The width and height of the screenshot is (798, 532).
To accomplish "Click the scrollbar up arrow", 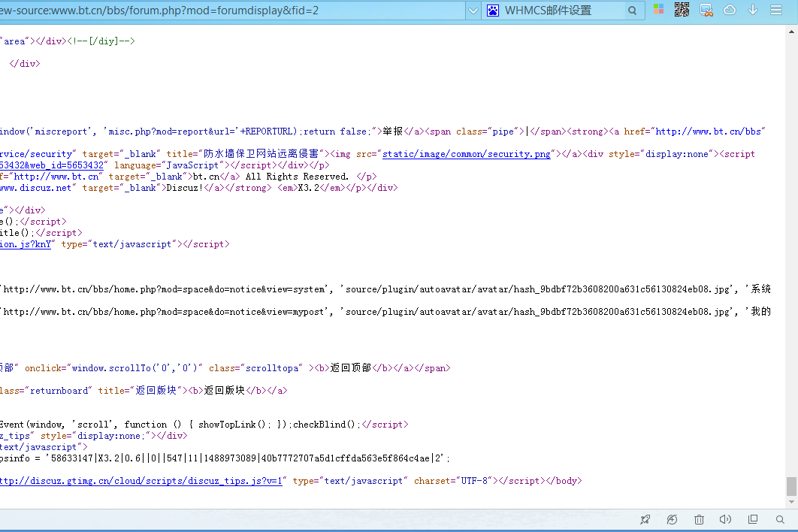I will [x=791, y=32].
